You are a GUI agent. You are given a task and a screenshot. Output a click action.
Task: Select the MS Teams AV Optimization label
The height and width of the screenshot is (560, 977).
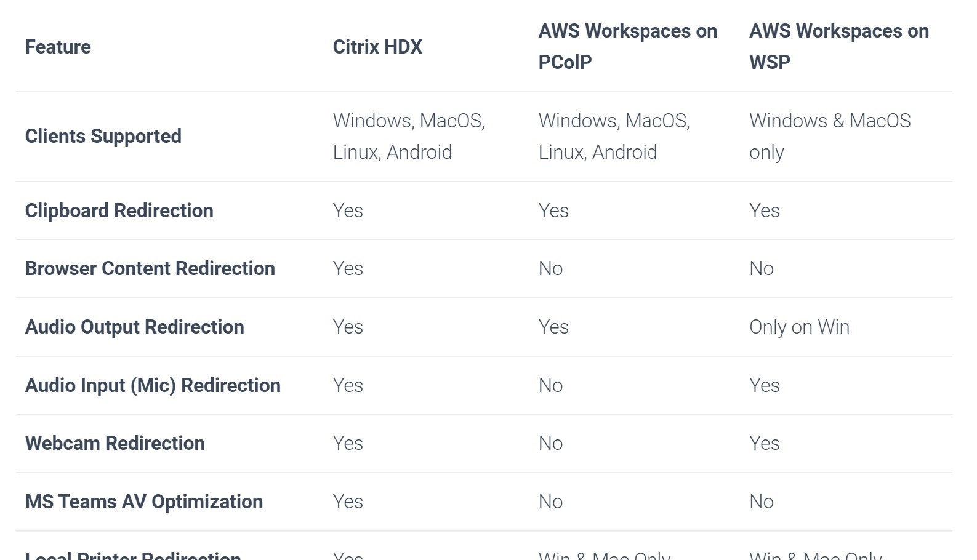coord(143,502)
